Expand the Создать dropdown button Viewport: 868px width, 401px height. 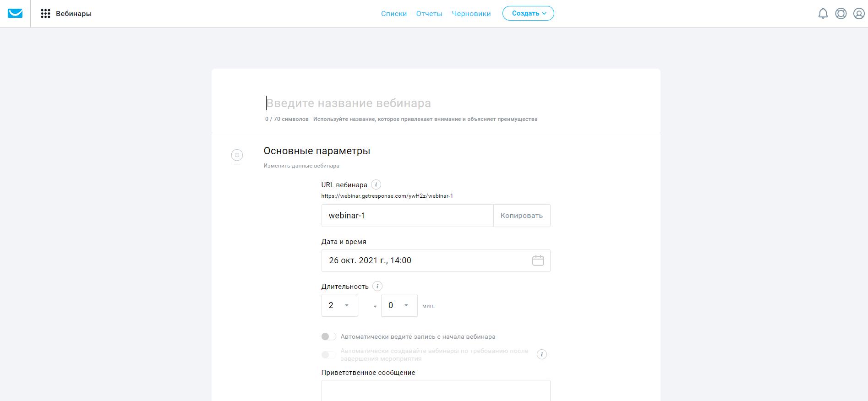pos(528,13)
